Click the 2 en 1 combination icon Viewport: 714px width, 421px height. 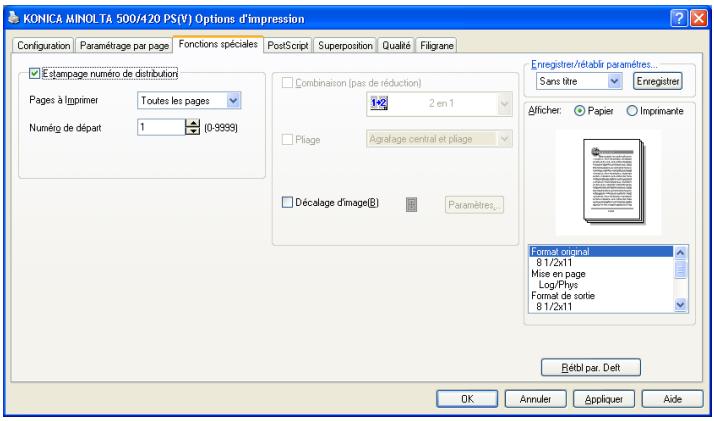coord(379,103)
